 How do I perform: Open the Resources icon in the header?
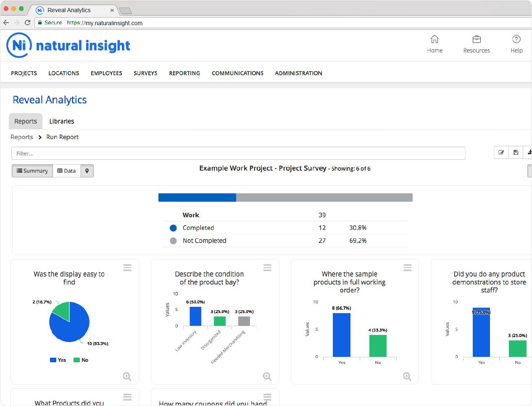(477, 41)
